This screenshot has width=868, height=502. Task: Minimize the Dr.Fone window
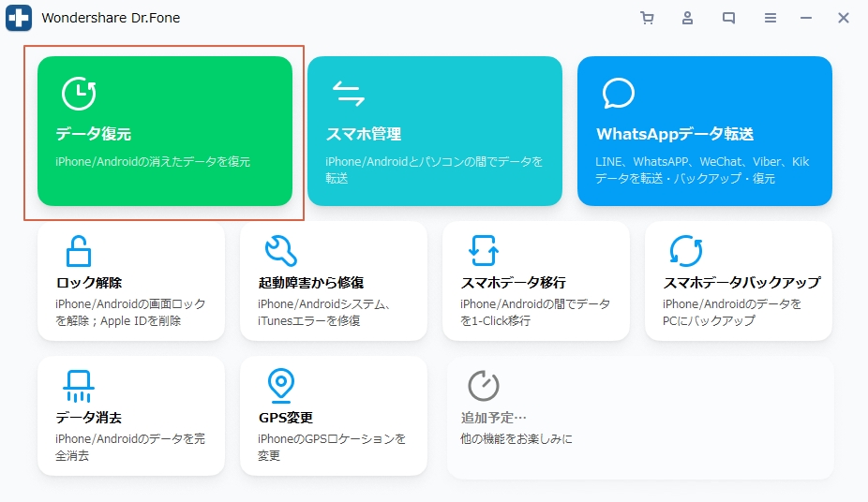(806, 18)
